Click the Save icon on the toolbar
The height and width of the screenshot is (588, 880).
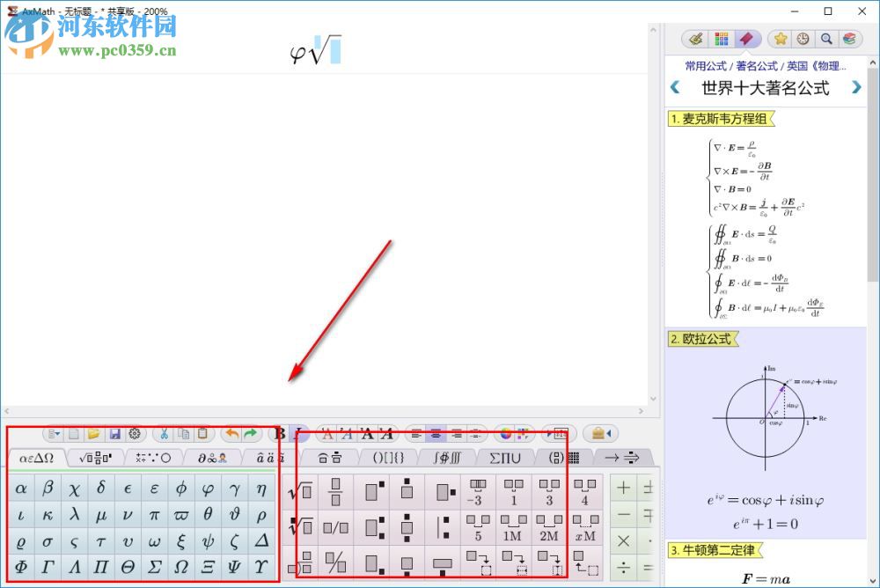click(115, 433)
